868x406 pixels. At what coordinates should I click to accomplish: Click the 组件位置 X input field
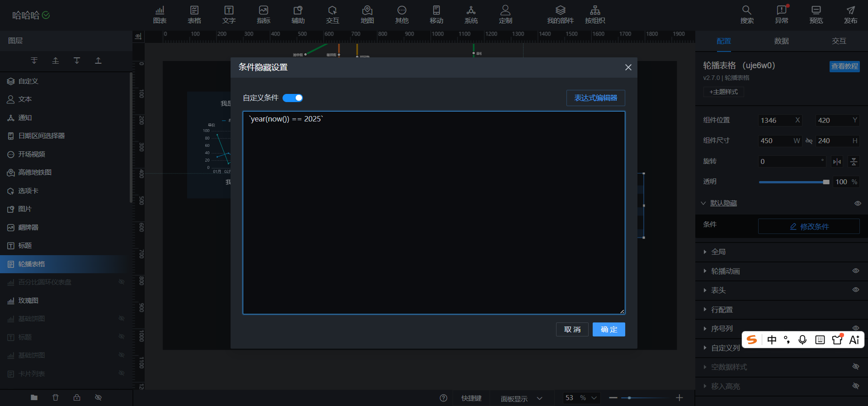[x=780, y=120]
